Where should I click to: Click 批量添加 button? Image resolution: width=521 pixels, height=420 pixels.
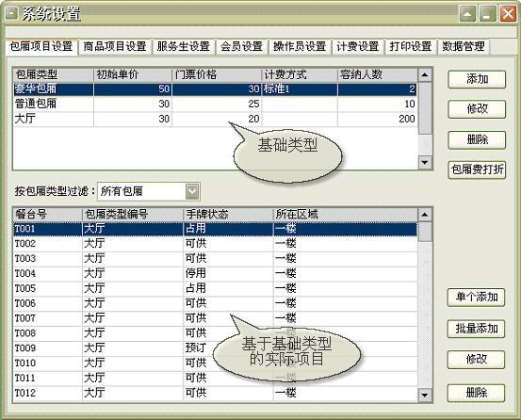tap(476, 329)
